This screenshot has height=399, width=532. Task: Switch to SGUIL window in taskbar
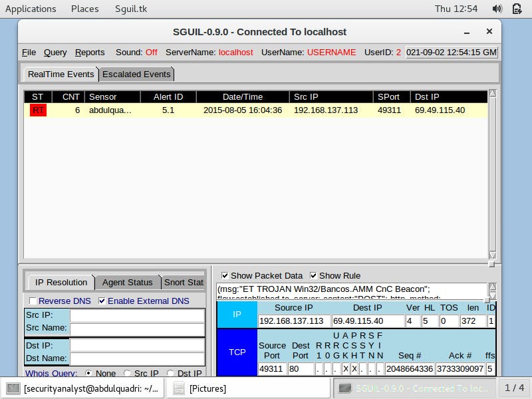[416, 388]
